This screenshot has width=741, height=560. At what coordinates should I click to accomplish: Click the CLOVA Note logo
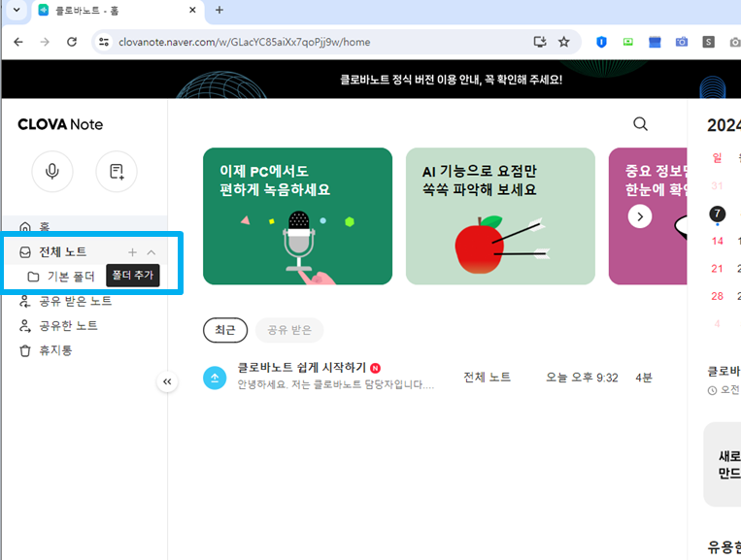pos(60,124)
